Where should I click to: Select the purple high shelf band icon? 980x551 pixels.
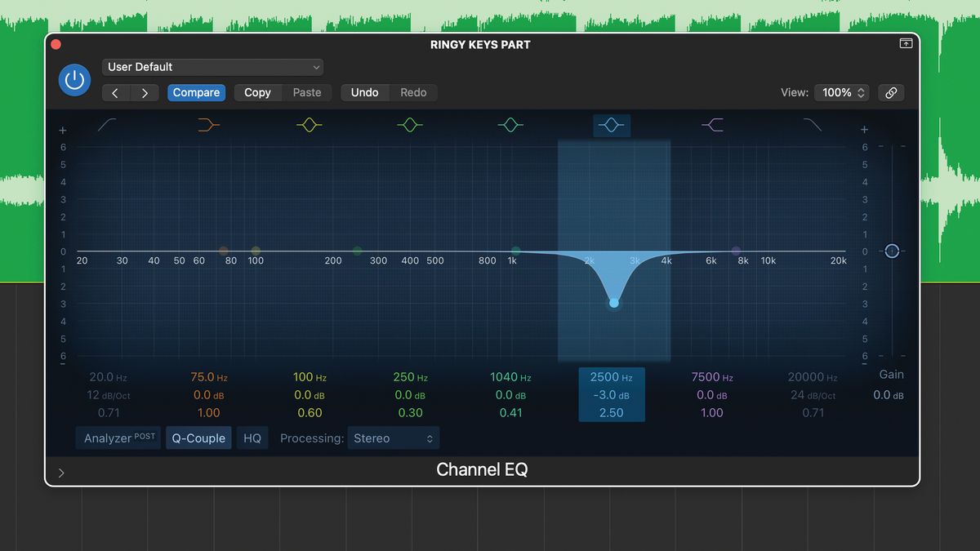712,124
